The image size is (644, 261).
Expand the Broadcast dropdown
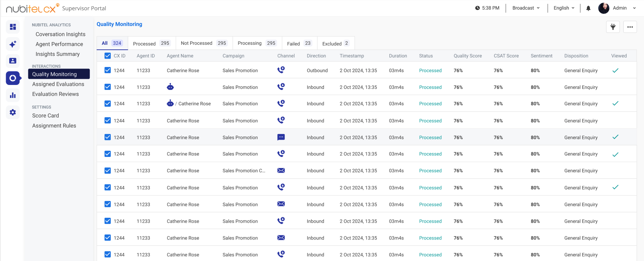point(526,8)
